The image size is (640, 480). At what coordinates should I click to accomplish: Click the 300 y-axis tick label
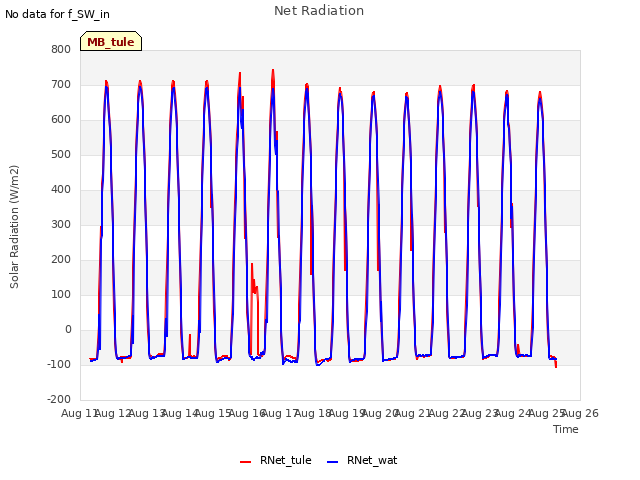point(61,224)
